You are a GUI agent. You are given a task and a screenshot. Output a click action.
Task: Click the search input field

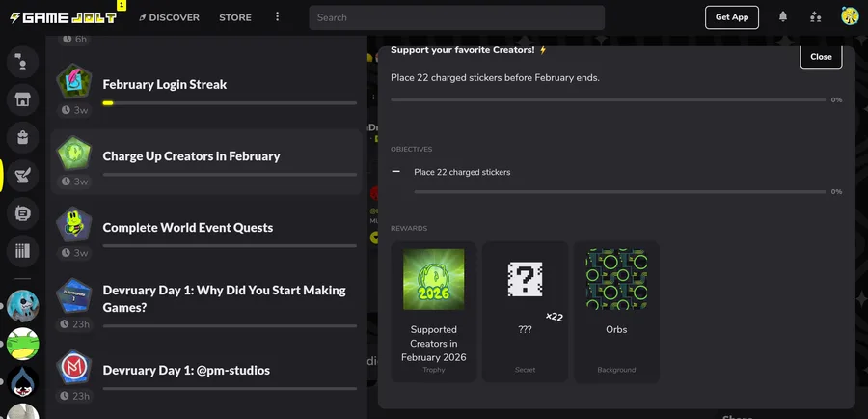click(x=457, y=17)
